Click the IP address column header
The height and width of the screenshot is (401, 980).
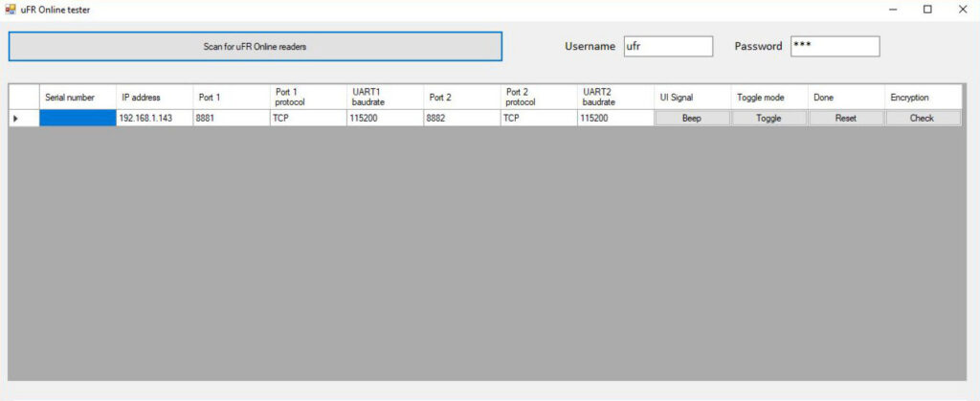pos(154,97)
